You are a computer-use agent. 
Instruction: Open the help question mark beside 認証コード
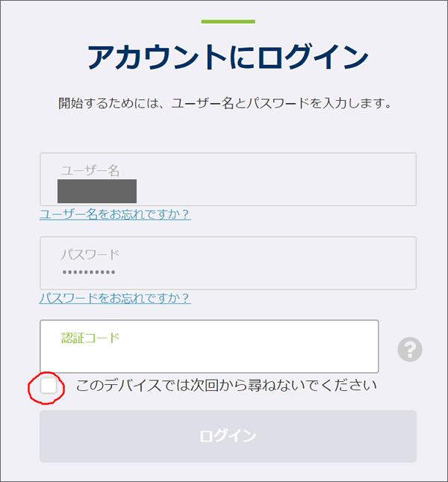click(x=410, y=349)
